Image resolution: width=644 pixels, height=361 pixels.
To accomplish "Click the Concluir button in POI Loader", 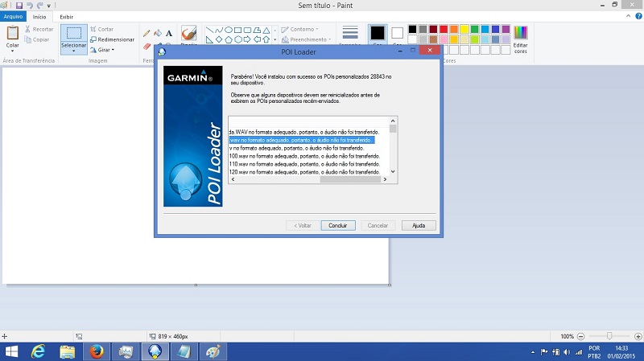I will click(338, 225).
